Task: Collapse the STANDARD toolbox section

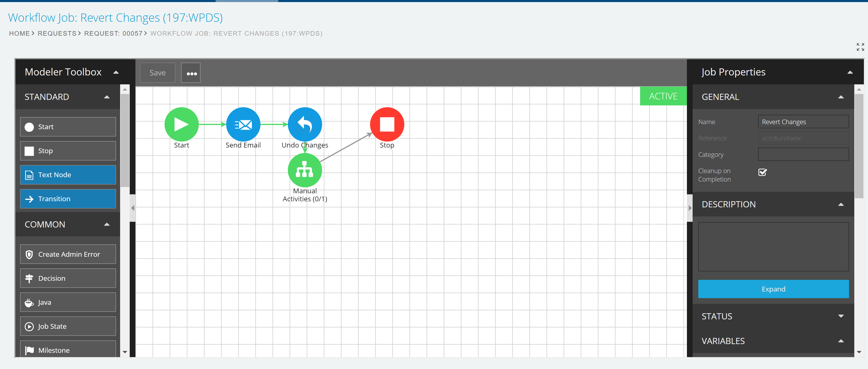Action: (107, 97)
